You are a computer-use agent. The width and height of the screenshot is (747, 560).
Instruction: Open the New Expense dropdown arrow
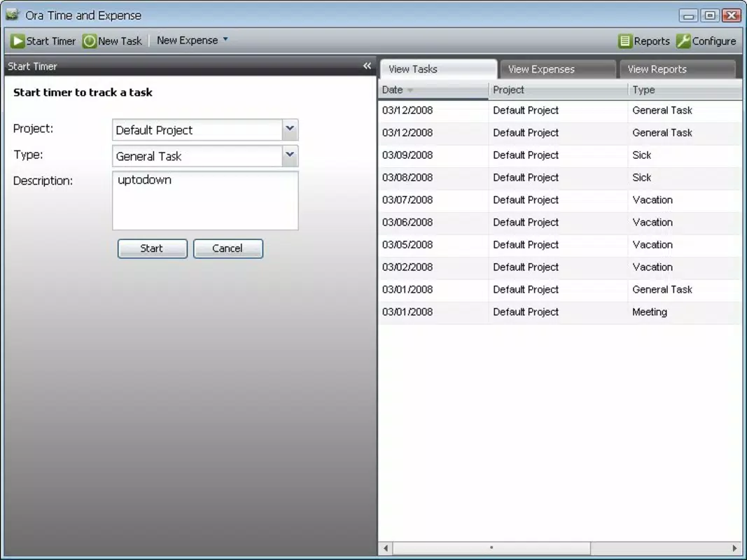tap(226, 39)
